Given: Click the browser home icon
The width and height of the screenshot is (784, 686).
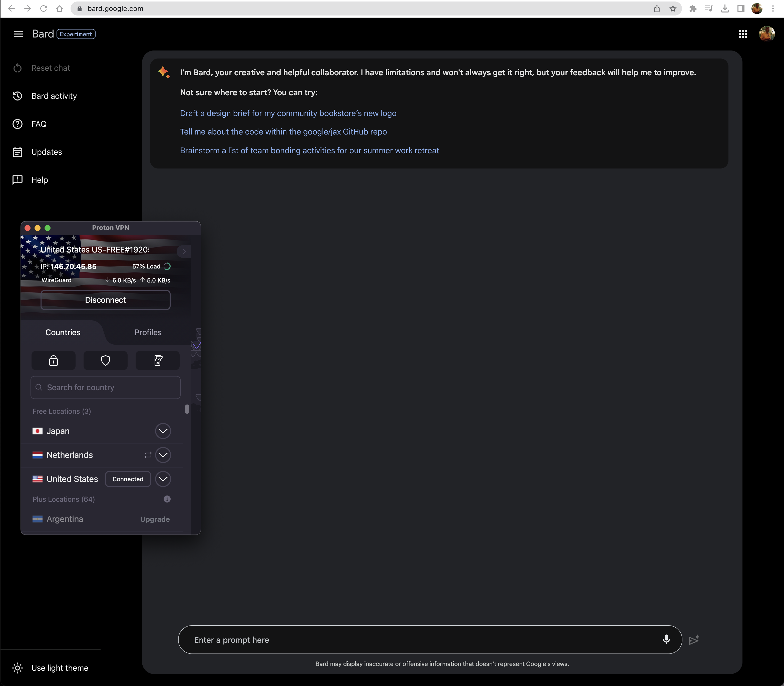Looking at the screenshot, I should (x=59, y=8).
